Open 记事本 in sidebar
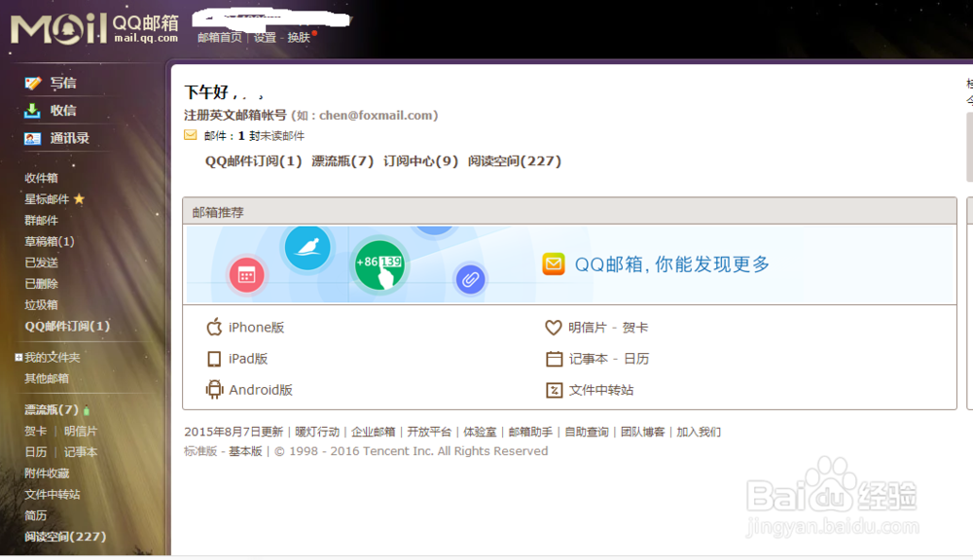This screenshot has width=973, height=560. click(81, 452)
